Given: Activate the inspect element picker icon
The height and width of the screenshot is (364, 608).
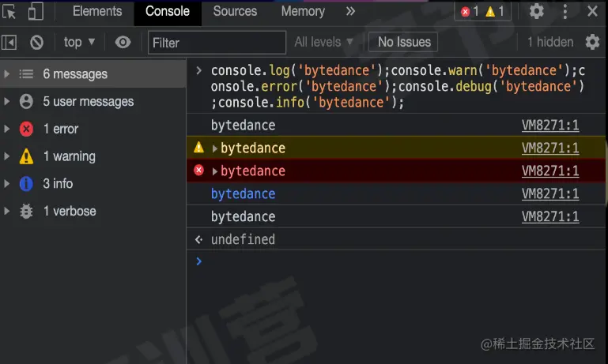Looking at the screenshot, I should pyautogui.click(x=9, y=12).
